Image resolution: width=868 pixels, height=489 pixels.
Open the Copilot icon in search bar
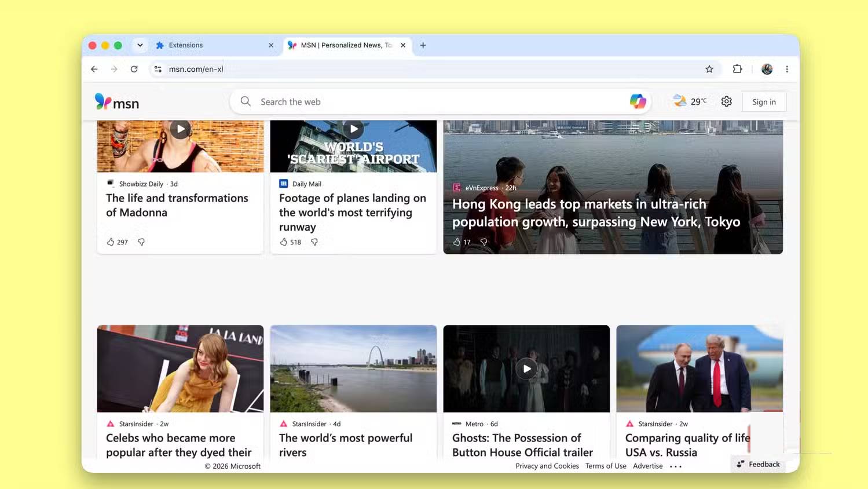[x=638, y=101]
